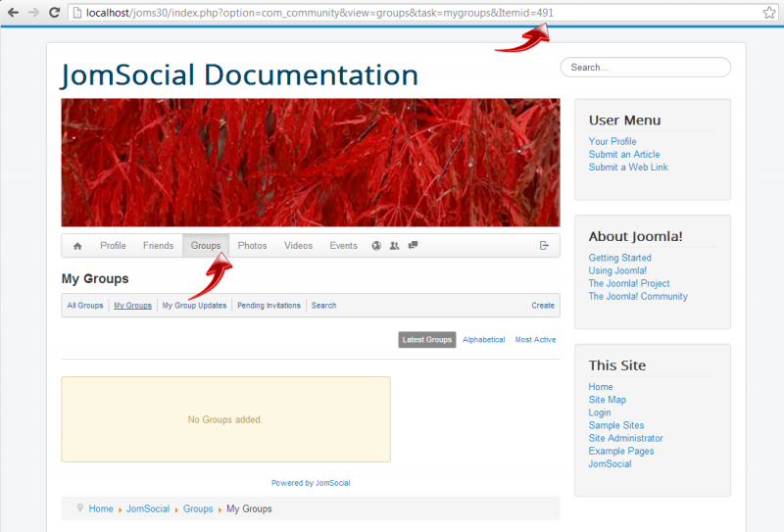
Task: Open the Events toolbar menu
Action: [344, 246]
